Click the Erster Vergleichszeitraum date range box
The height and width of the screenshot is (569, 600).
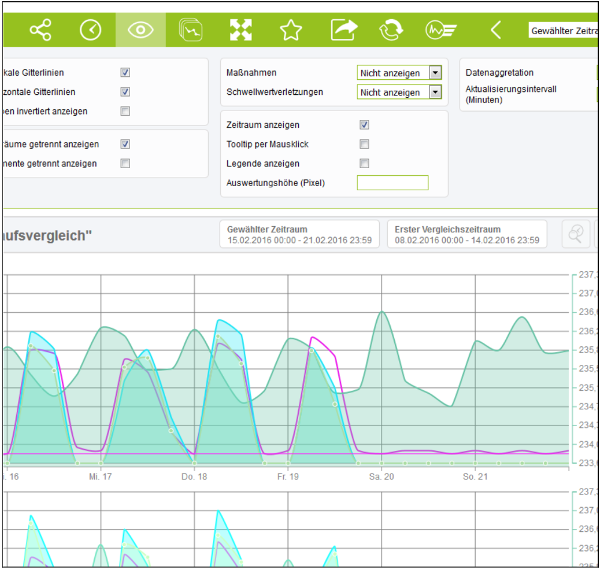point(467,234)
